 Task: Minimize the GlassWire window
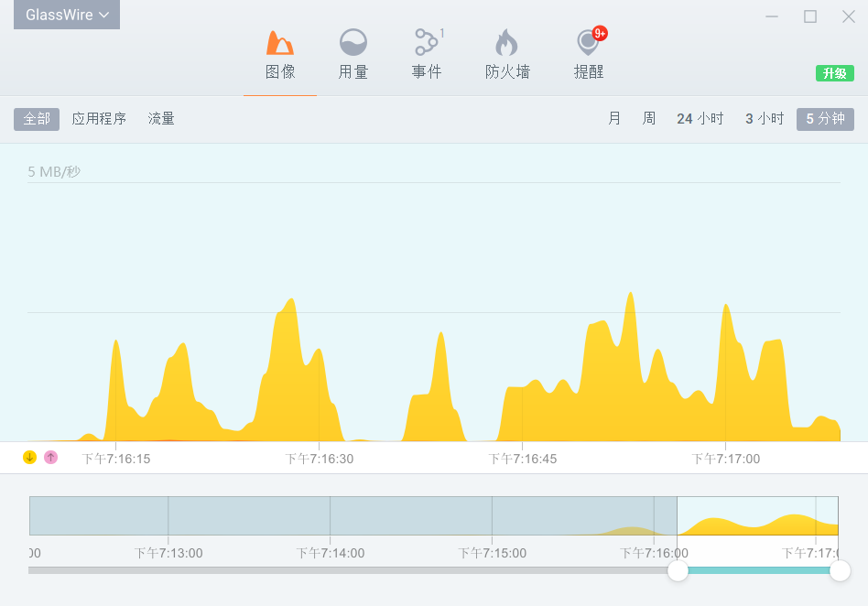pos(772,16)
